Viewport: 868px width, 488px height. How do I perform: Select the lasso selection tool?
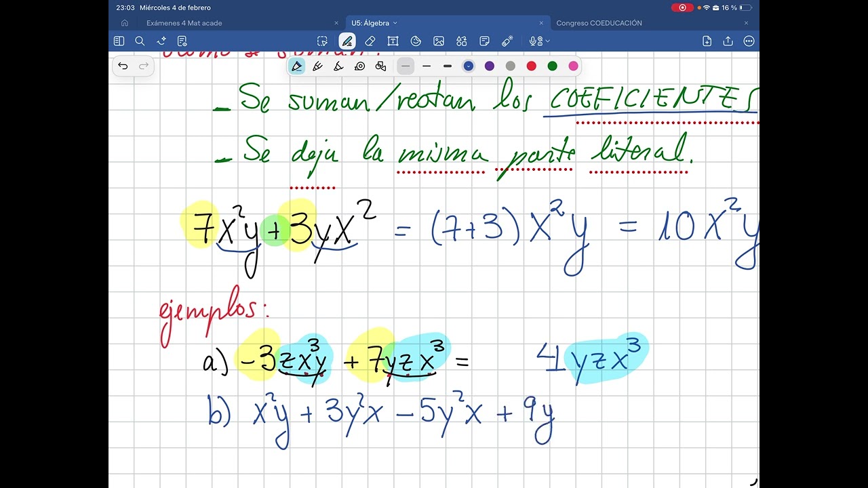tap(323, 41)
